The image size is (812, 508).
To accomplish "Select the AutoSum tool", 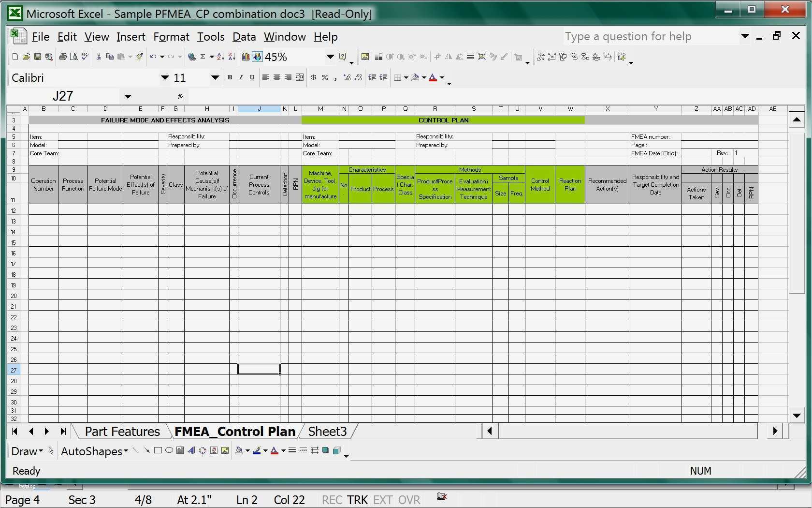I will click(x=203, y=57).
